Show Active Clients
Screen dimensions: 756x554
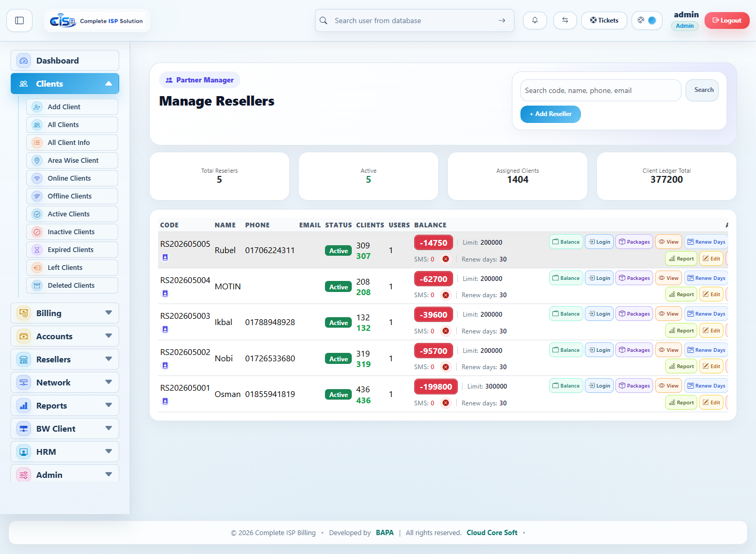[x=72, y=214]
